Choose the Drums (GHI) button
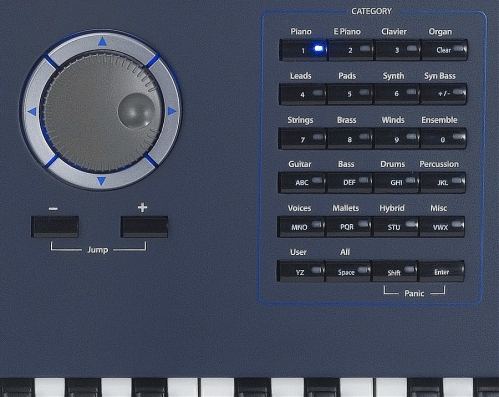This screenshot has width=499, height=397. [396, 183]
